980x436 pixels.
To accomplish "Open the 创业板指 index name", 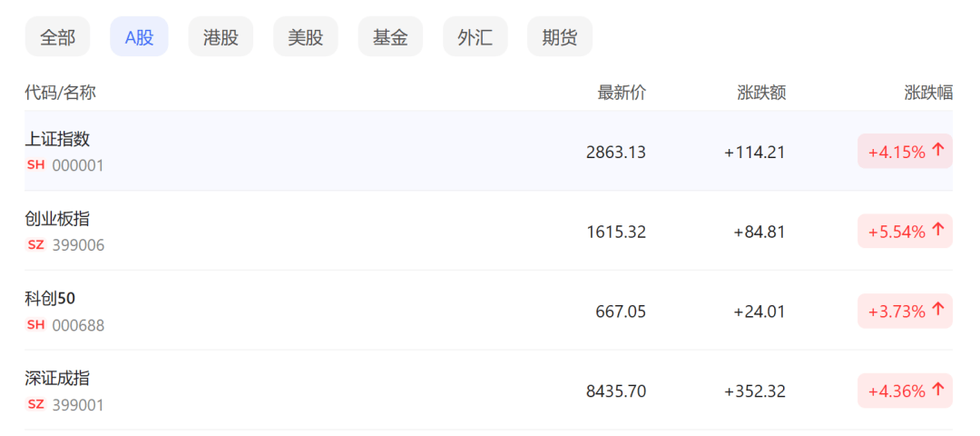I will tap(57, 219).
